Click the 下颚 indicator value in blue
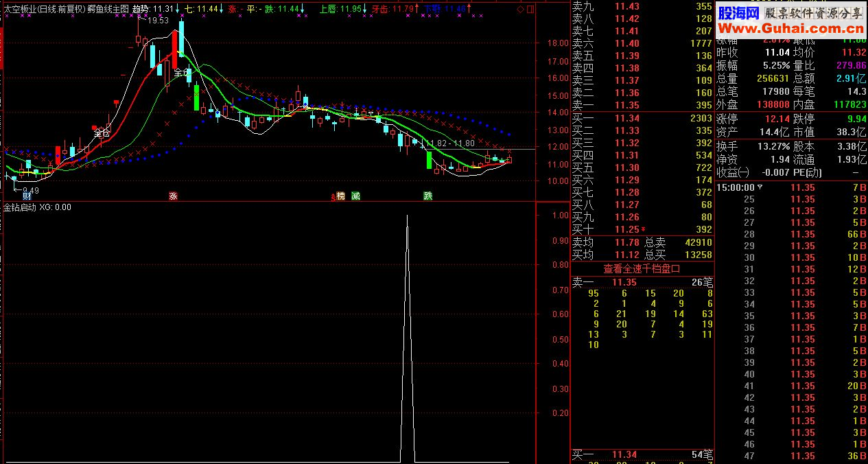This screenshot has height=464, width=868. [x=445, y=9]
